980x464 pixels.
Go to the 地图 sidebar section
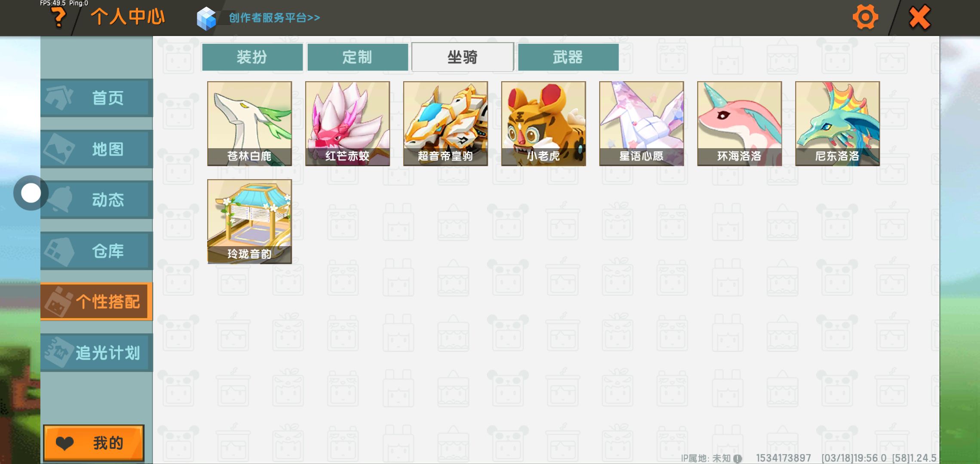click(97, 149)
